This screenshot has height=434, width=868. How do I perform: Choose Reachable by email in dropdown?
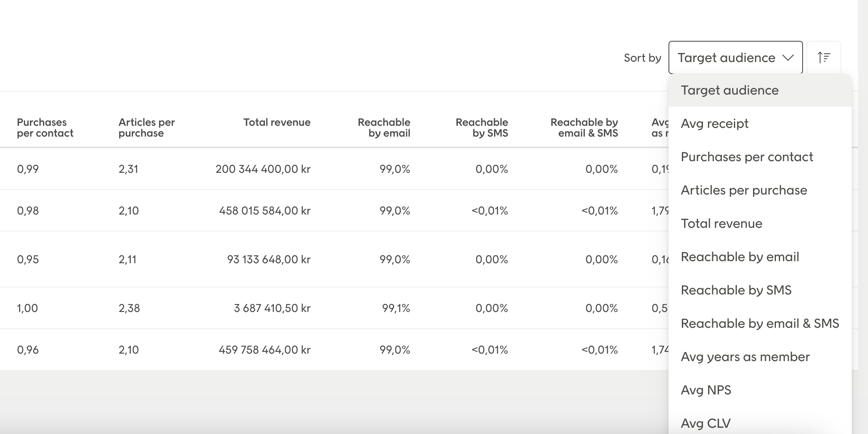pyautogui.click(x=739, y=257)
